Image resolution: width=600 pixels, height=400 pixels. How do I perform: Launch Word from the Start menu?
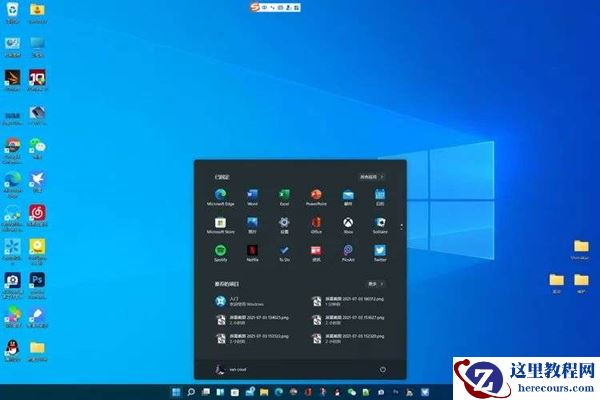tap(253, 197)
